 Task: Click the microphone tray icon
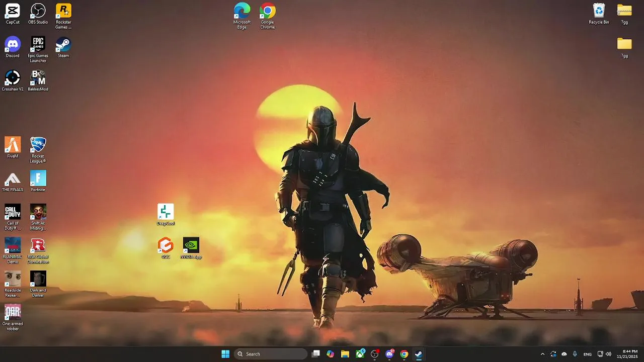point(575,354)
